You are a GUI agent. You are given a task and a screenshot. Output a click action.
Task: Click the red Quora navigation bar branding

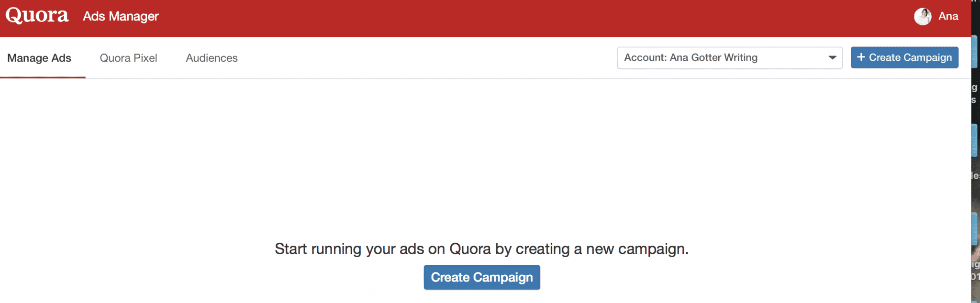(x=36, y=15)
